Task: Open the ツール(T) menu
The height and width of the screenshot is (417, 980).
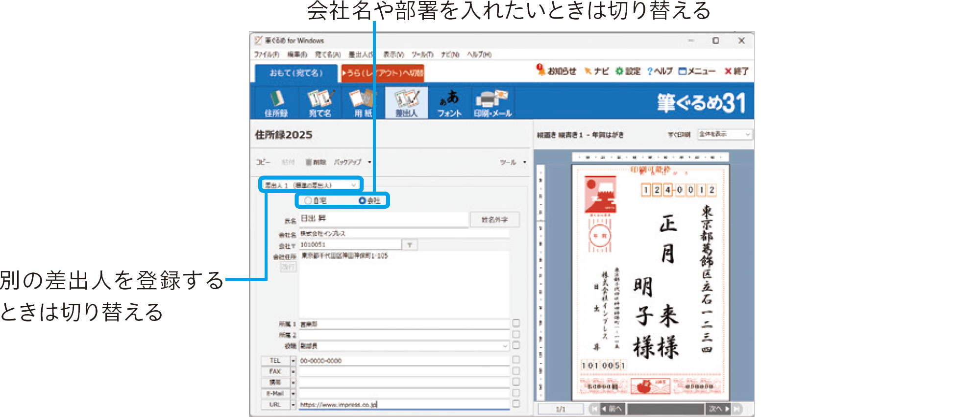Action: [422, 54]
